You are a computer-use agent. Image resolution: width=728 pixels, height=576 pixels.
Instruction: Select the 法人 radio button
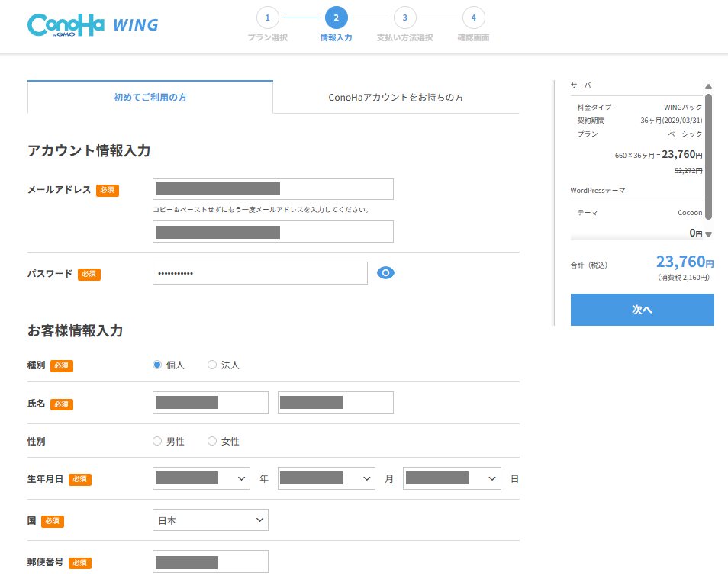(x=211, y=365)
